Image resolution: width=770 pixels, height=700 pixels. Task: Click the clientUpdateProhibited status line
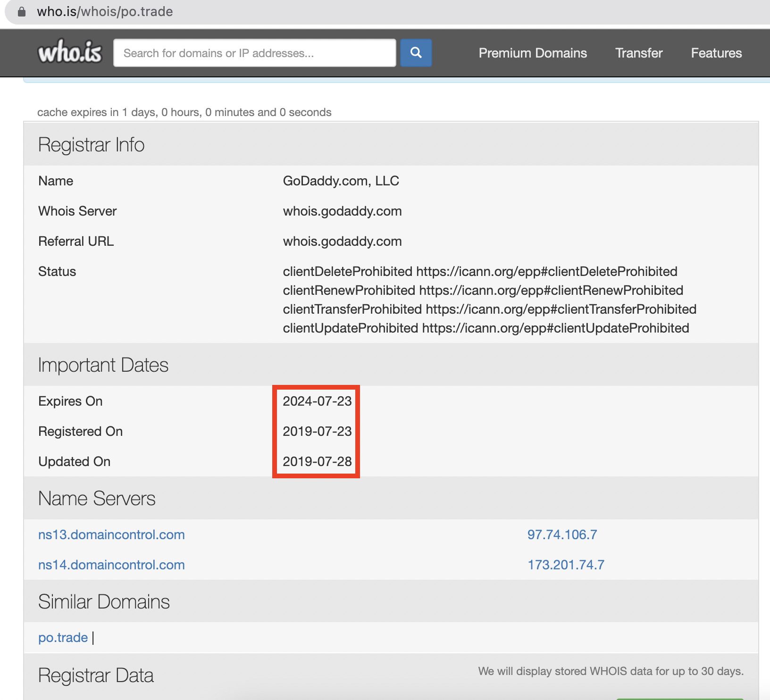485,328
